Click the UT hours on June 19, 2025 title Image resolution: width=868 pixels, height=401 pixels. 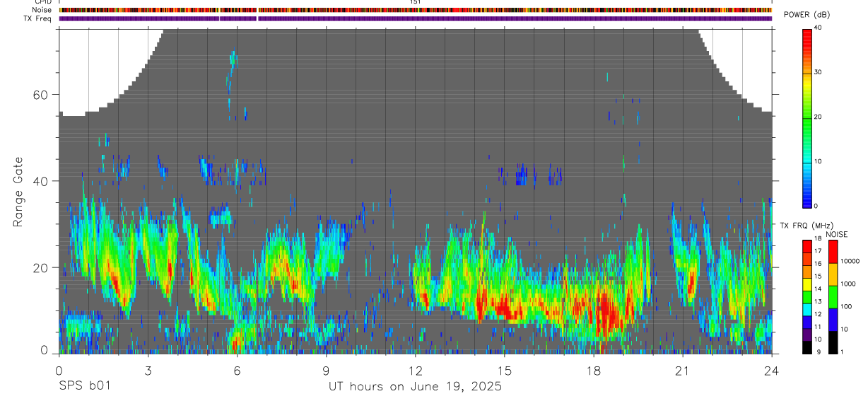pyautogui.click(x=415, y=386)
